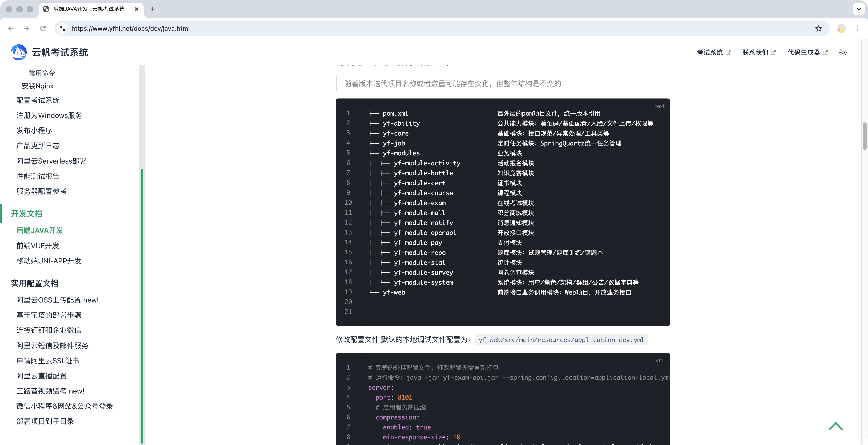
Task: Click the port: 8101 line
Action: coord(394,398)
